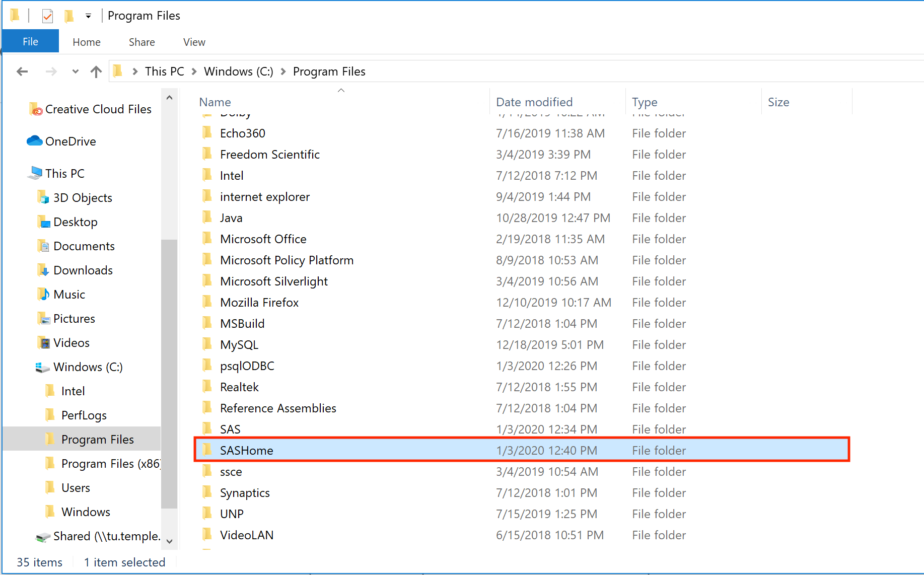Click the MySQL folder icon
The height and width of the screenshot is (575, 924).
(207, 344)
